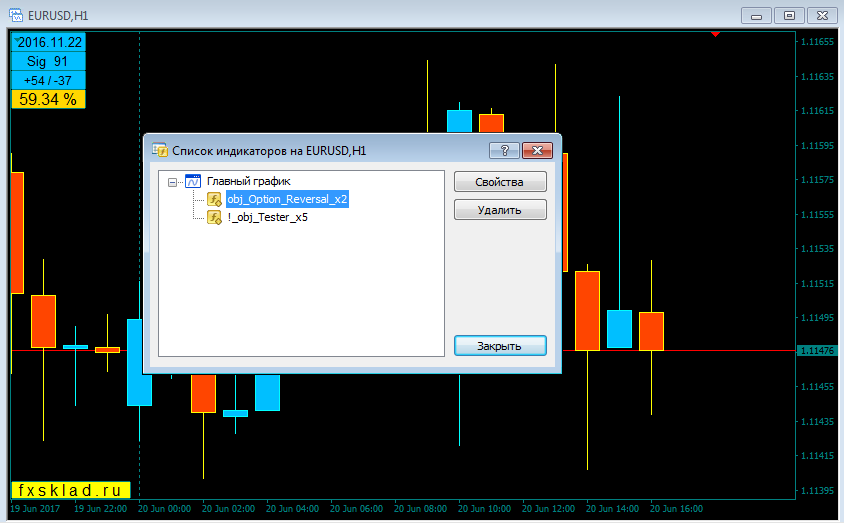The width and height of the screenshot is (844, 523).
Task: Click the +54 / -37 label
Action: [x=48, y=80]
